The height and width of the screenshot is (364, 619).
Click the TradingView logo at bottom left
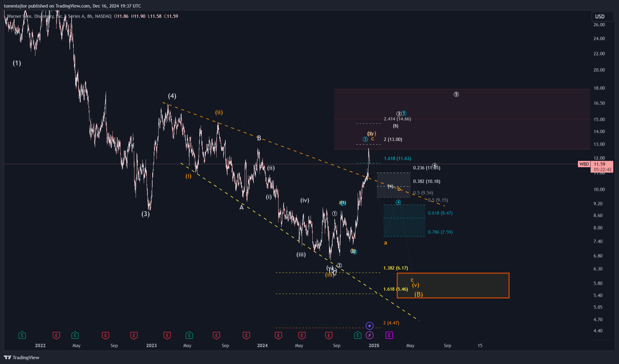[x=22, y=357]
